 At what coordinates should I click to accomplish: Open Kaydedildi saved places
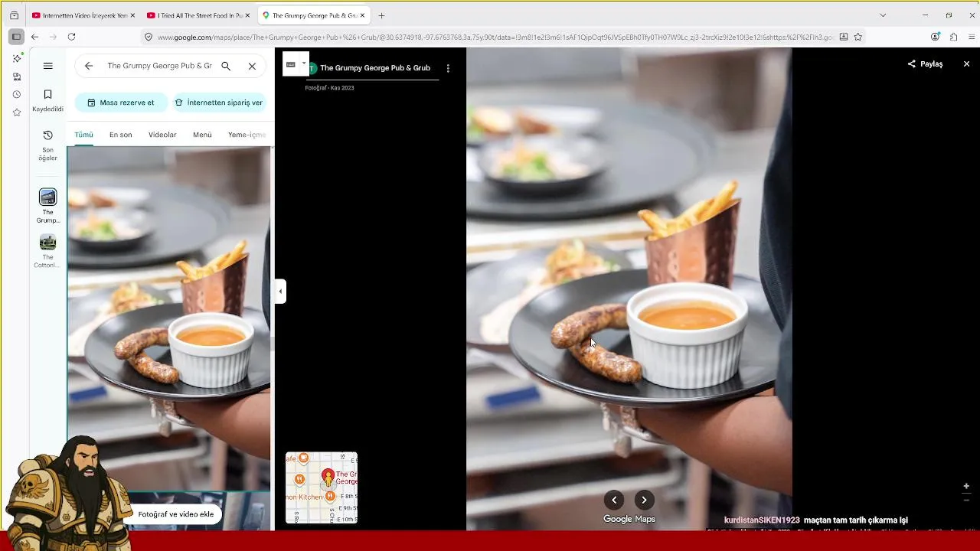tap(47, 100)
